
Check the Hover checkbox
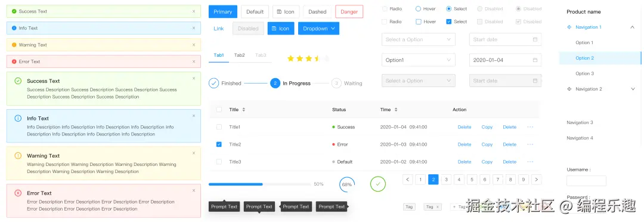[x=419, y=21]
